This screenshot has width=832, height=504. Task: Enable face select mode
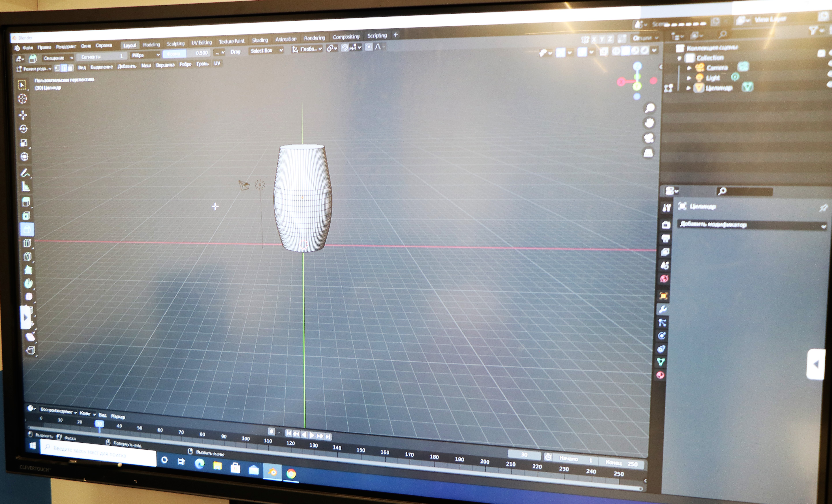pos(71,68)
